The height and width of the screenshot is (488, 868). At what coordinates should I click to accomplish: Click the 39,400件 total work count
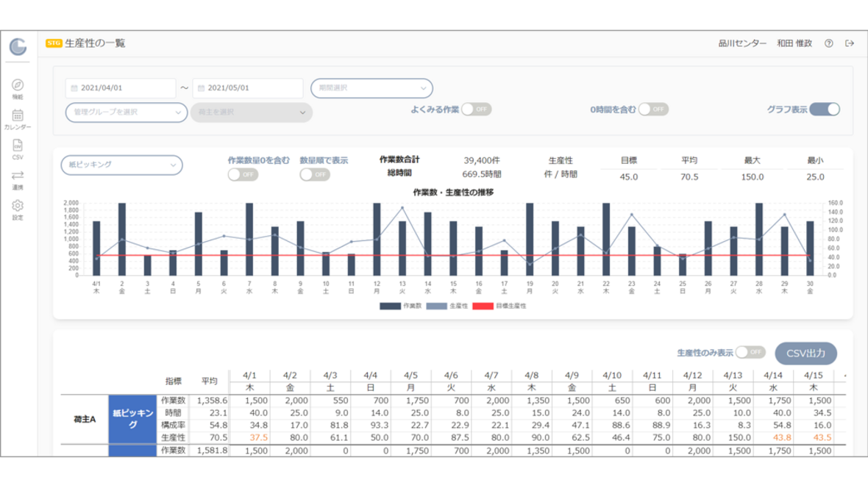[x=482, y=160]
